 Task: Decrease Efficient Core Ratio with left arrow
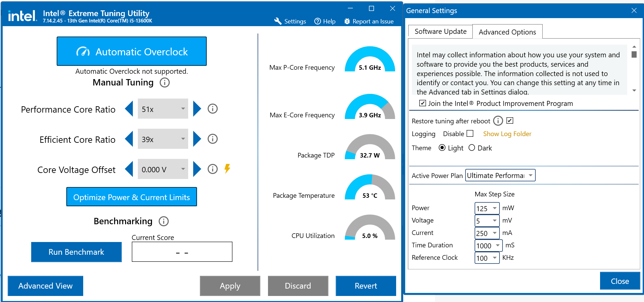(x=129, y=139)
